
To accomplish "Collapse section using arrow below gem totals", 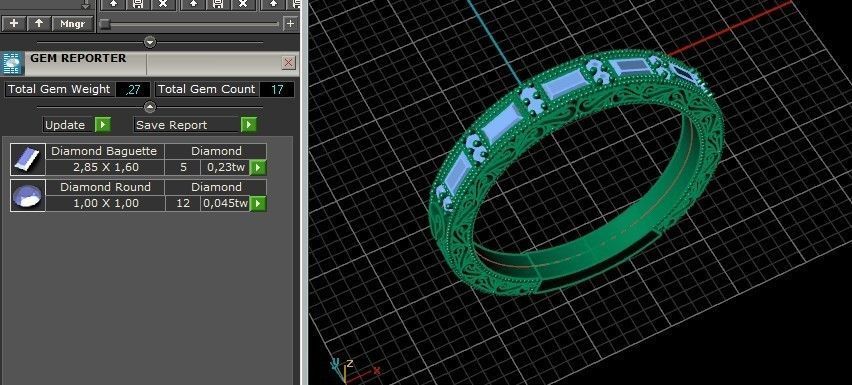I will (150, 107).
